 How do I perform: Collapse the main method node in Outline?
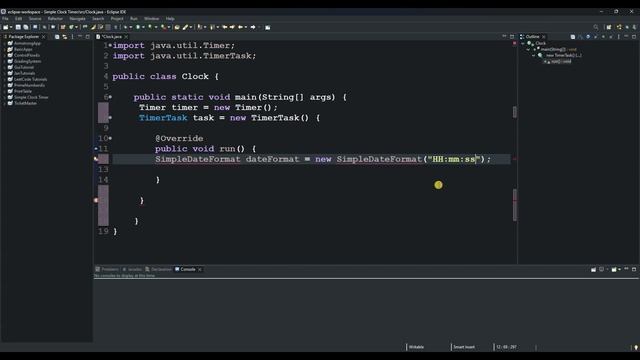coord(528,49)
